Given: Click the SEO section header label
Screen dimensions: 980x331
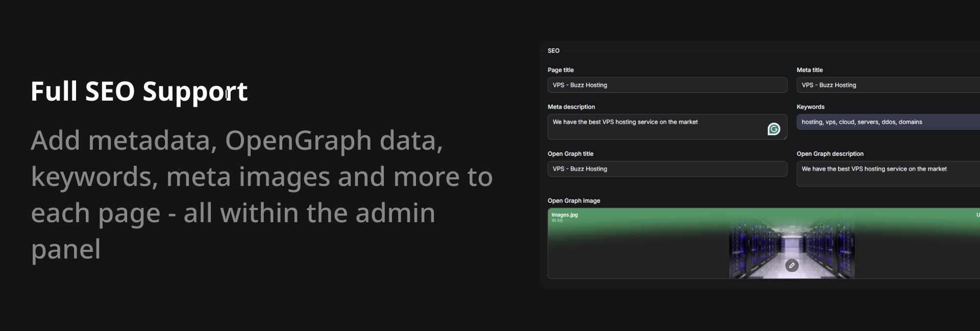Looking at the screenshot, I should point(553,51).
